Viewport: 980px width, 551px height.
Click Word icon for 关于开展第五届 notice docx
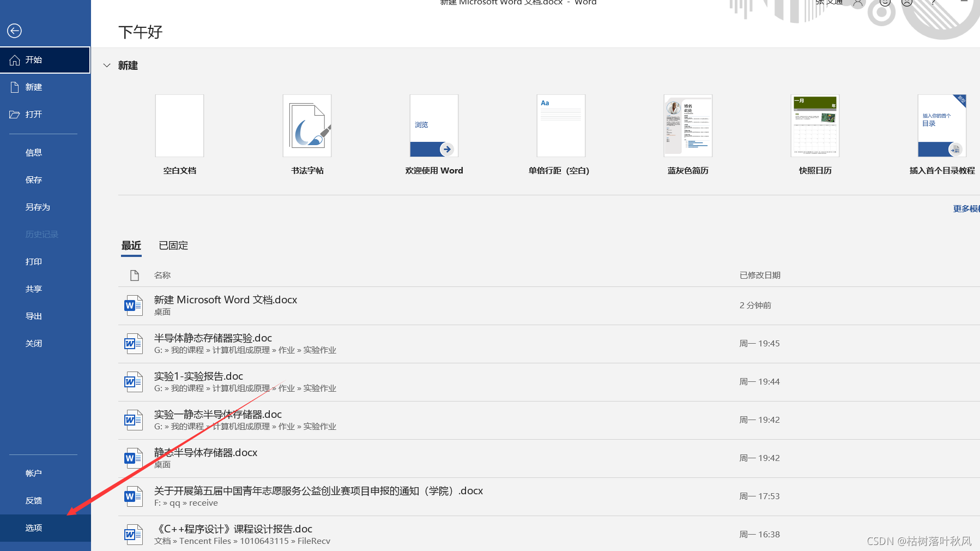(x=134, y=496)
